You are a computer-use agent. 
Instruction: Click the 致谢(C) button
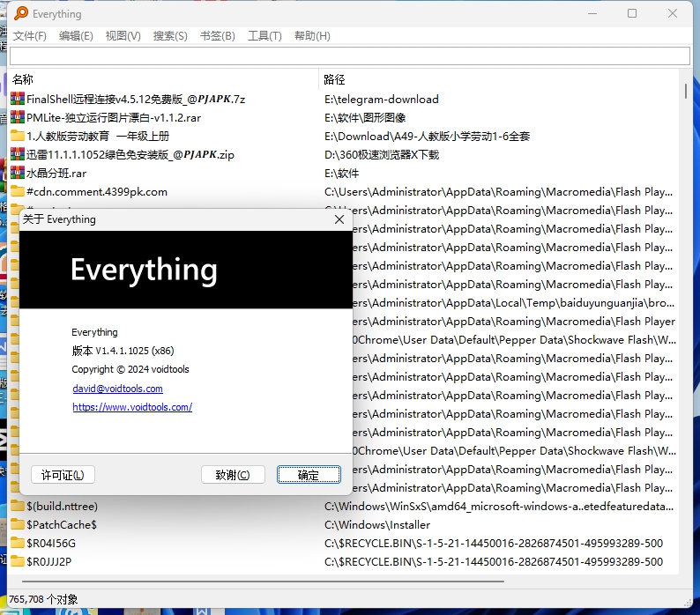[233, 475]
